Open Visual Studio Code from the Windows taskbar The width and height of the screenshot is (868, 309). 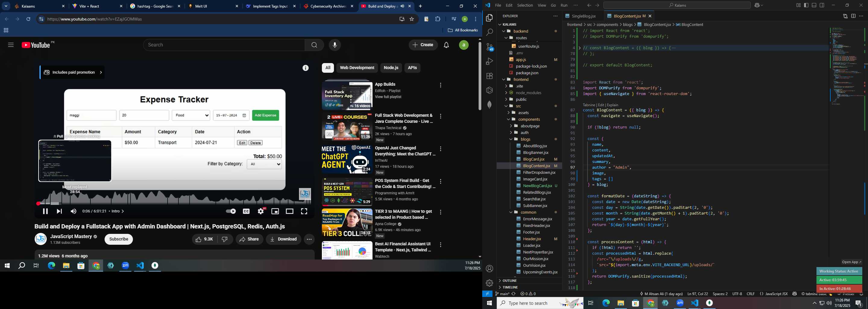pos(695,303)
